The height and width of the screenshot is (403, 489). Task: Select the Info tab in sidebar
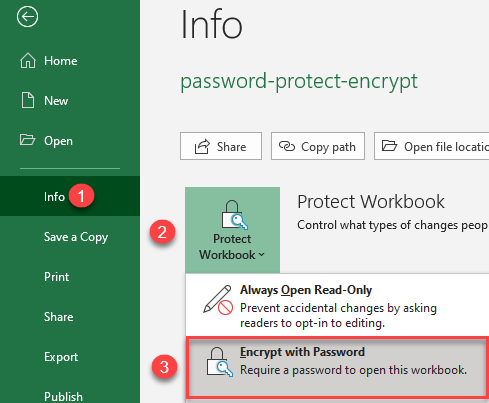70,196
